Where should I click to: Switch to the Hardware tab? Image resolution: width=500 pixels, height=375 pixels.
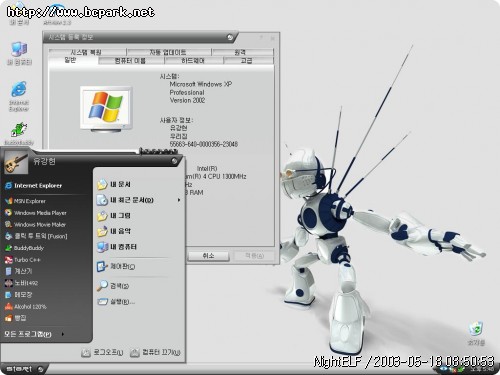click(194, 61)
